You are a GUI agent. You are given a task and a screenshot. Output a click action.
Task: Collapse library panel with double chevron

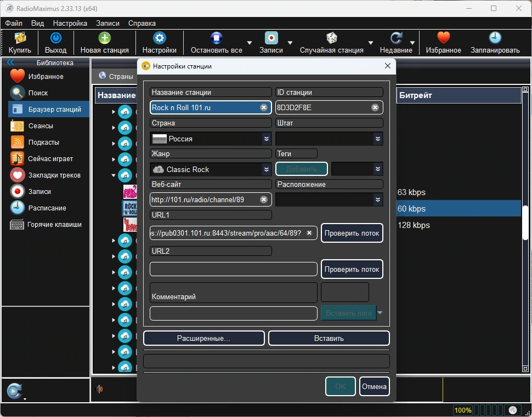(10, 62)
